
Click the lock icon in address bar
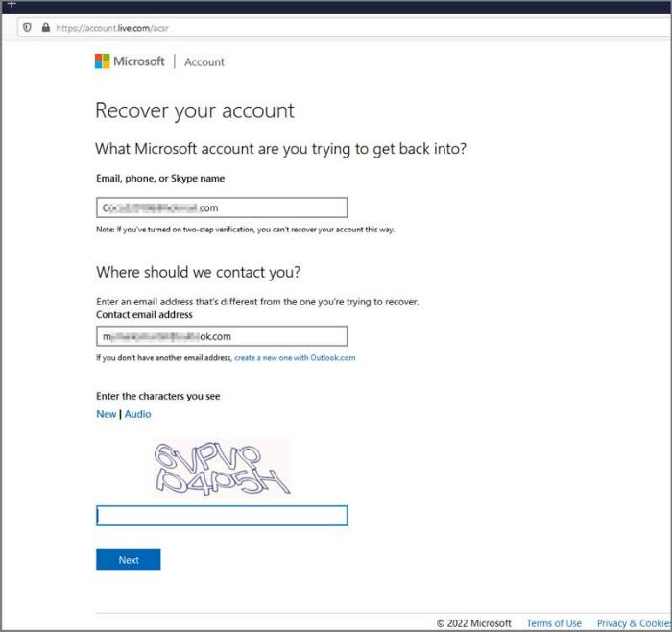point(46,28)
